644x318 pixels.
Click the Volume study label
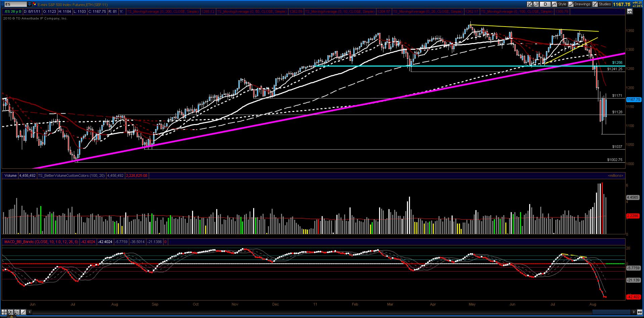click(11, 175)
